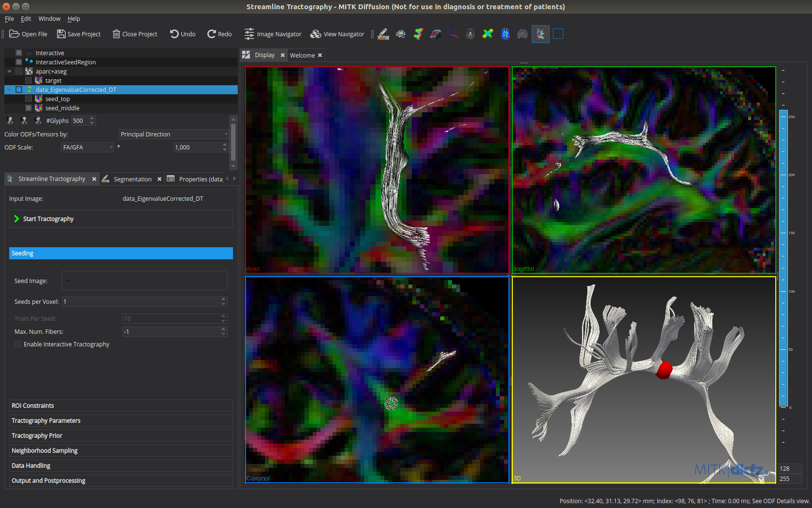
Task: Toggle visibility of the seed_top node
Action: pos(29,99)
